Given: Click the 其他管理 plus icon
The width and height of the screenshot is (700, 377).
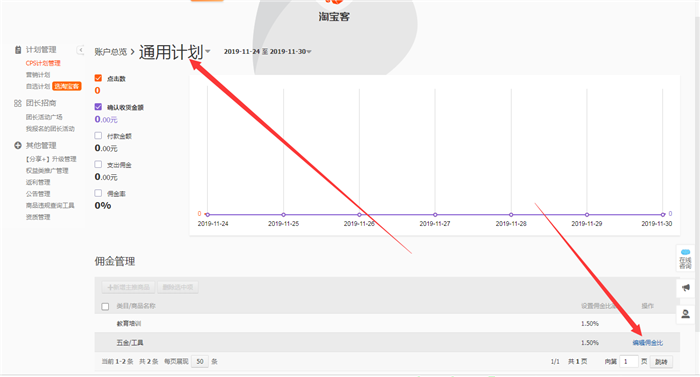Looking at the screenshot, I should click(18, 145).
